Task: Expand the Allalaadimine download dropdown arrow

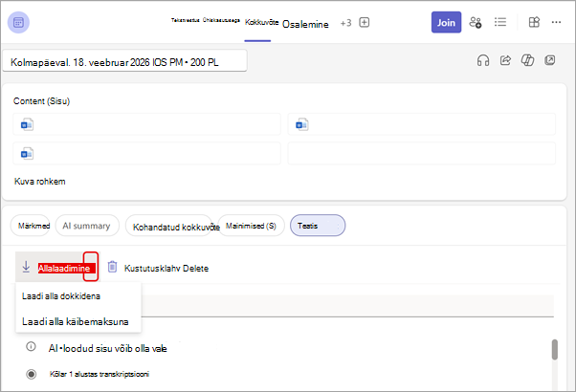Action: coord(91,267)
